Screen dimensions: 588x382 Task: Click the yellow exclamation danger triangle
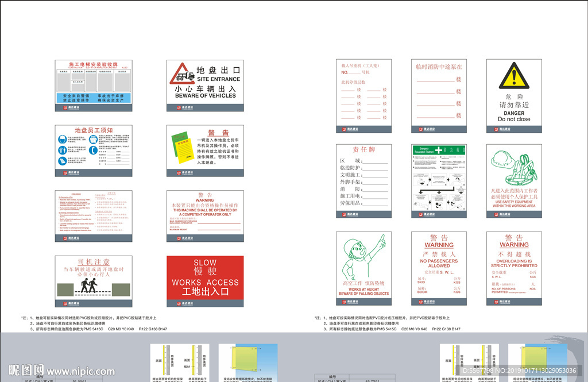(514, 75)
